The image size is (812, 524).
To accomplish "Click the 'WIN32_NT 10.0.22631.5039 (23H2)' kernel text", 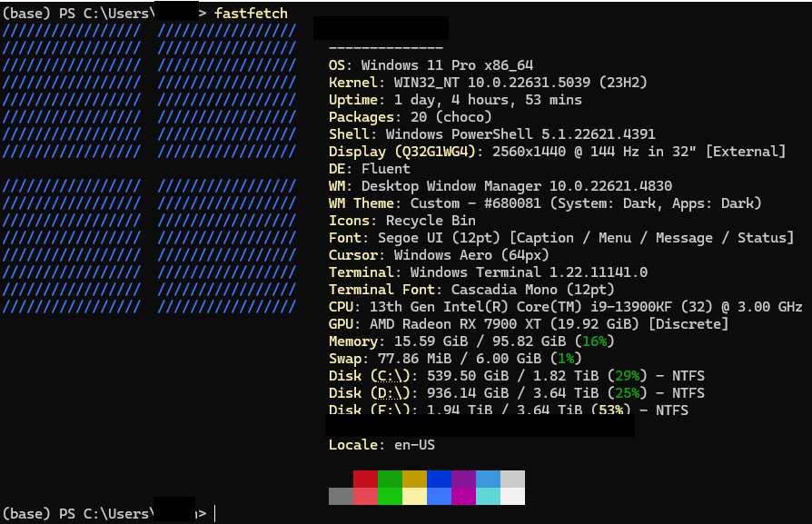I will coord(520,83).
